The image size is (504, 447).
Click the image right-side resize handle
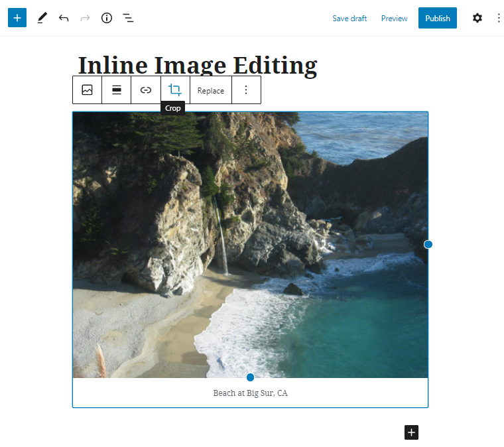[428, 245]
